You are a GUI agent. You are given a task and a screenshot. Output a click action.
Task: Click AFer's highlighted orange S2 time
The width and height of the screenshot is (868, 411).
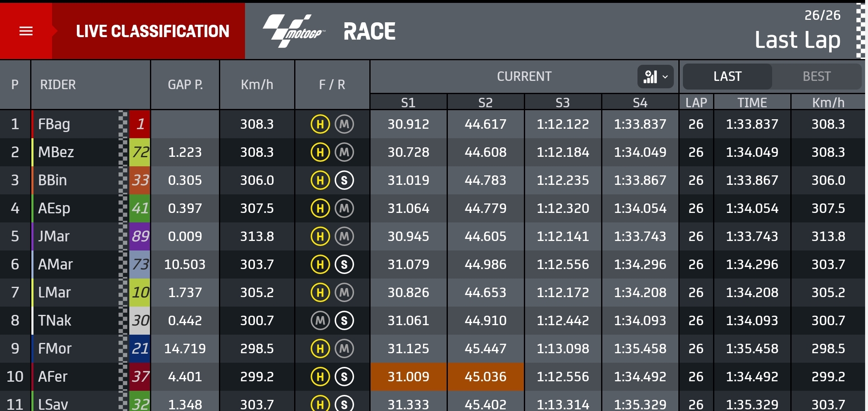pos(485,377)
